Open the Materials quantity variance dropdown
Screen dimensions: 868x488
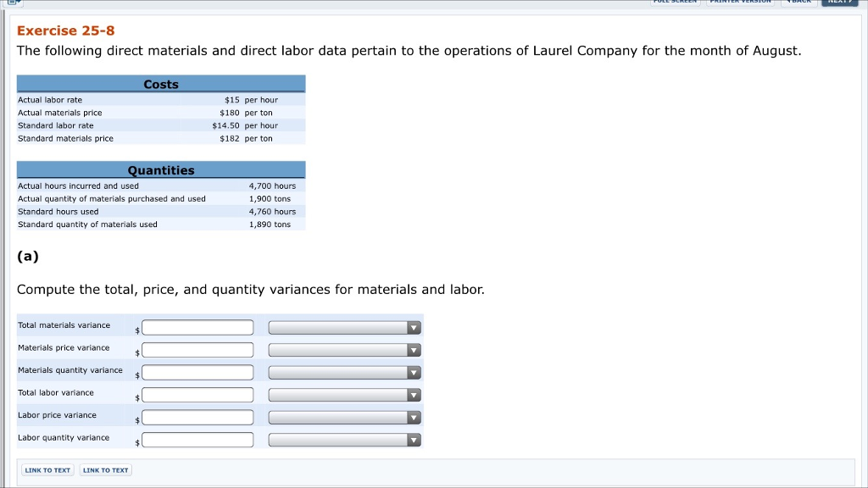point(344,373)
